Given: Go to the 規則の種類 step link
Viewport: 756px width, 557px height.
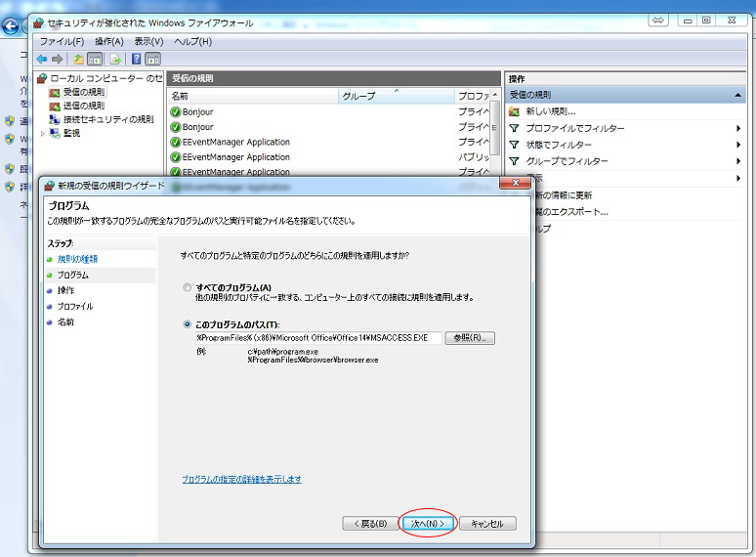Looking at the screenshot, I should point(77,259).
